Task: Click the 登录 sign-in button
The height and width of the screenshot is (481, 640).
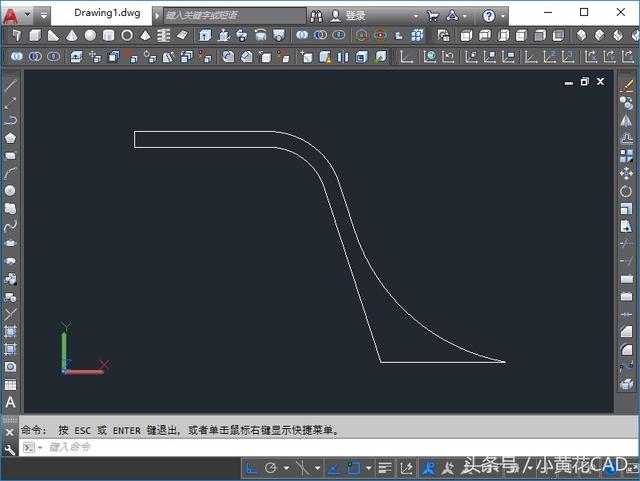Action: coord(354,16)
